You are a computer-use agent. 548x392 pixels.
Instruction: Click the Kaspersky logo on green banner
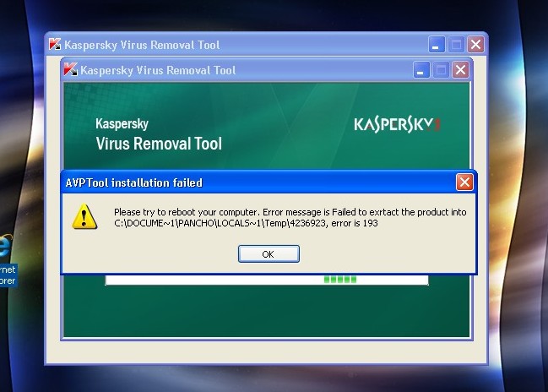tap(398, 125)
